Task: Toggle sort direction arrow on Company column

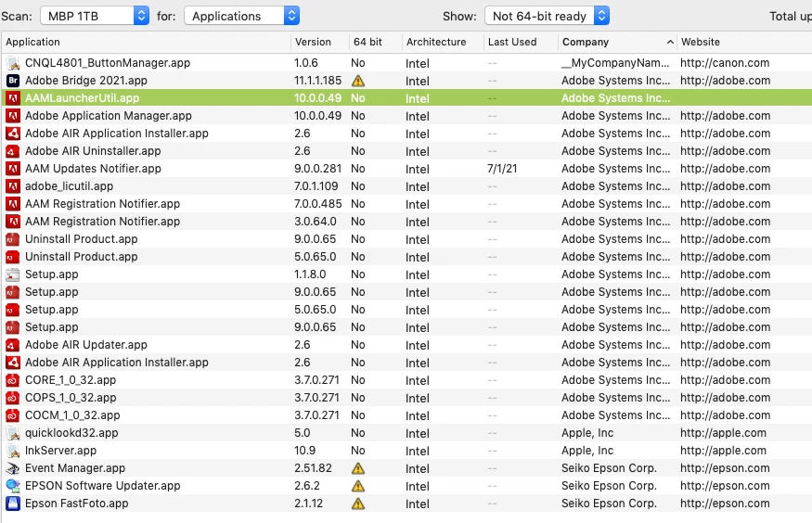Action: click(x=670, y=42)
